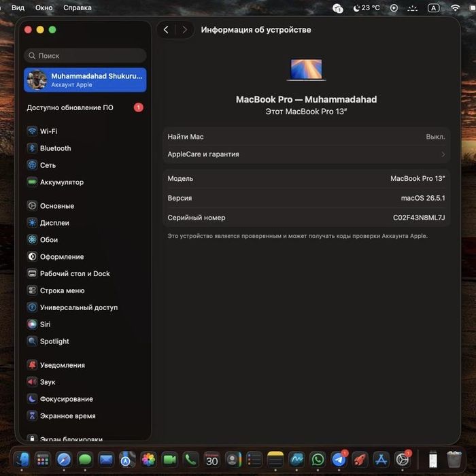Click the play circle icon in menu bar
The width and height of the screenshot is (476, 476).
394,8
